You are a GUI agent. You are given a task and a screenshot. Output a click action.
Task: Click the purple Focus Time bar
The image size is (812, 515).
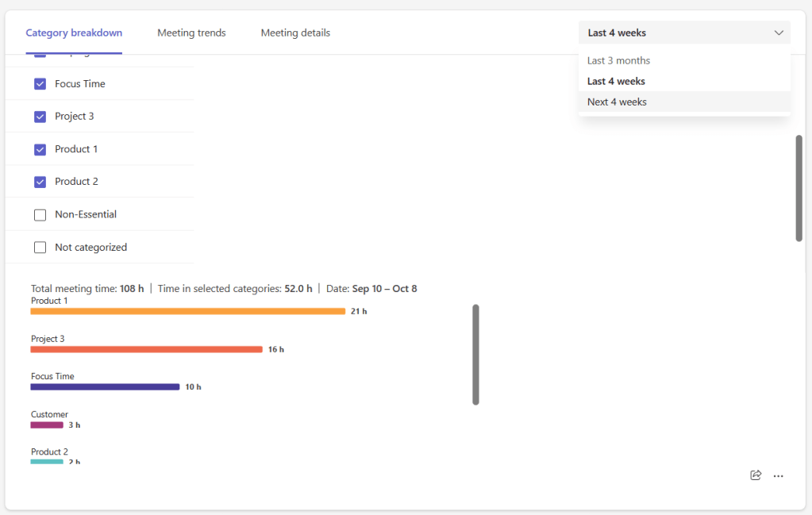pyautogui.click(x=105, y=387)
